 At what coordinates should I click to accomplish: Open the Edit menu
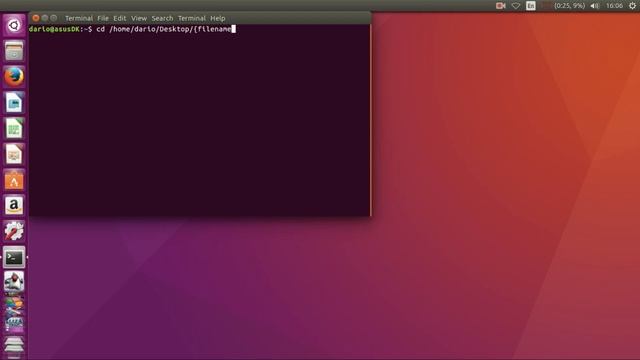point(120,18)
